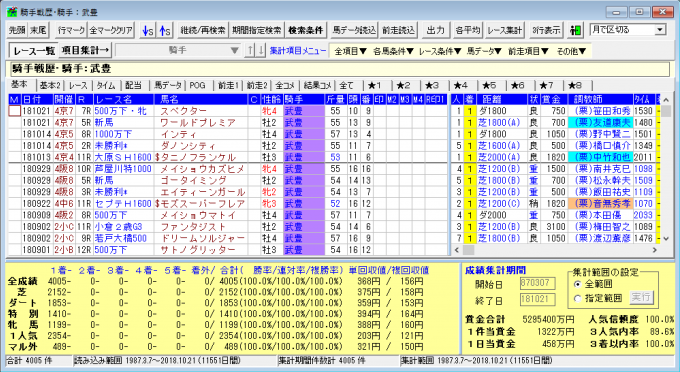Click the orange trainer cell (栗)音無秀孝
The width and height of the screenshot is (680, 372).
click(x=600, y=204)
